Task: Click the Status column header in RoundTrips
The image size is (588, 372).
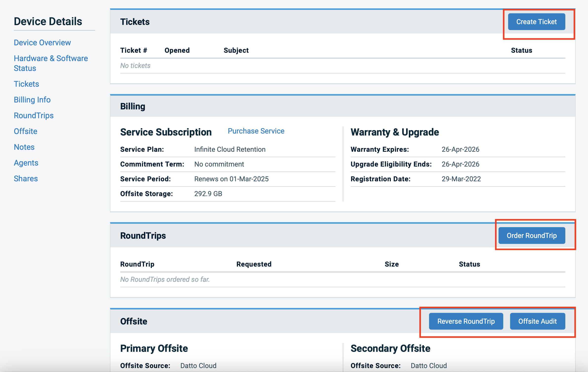Action: [x=469, y=264]
